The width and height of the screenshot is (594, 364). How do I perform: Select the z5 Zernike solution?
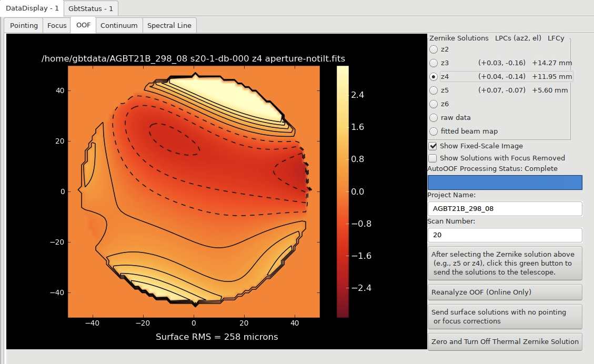434,90
